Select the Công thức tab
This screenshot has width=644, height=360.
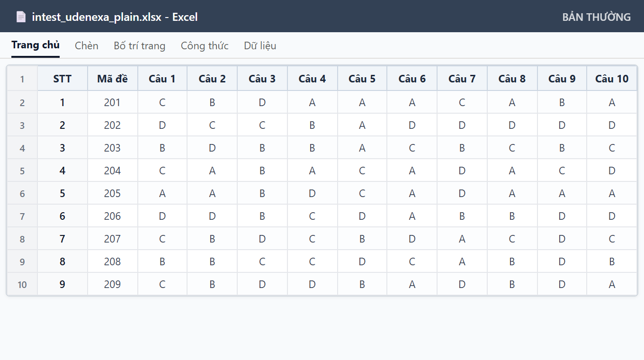click(x=205, y=46)
